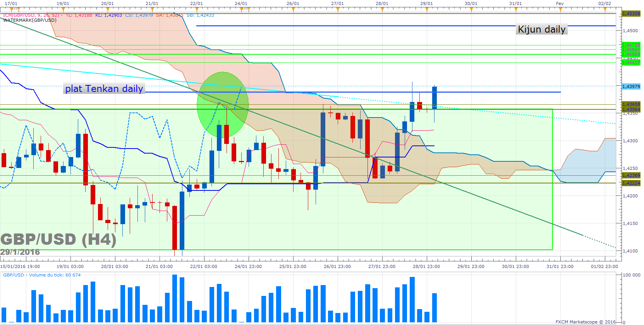Select the Volume du tick indicator label

click(42, 275)
